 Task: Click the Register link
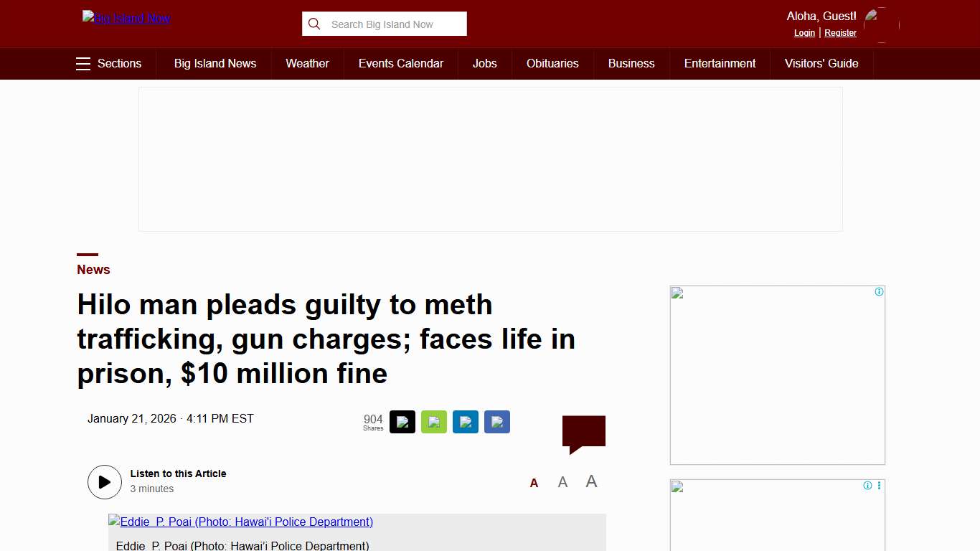840,32
